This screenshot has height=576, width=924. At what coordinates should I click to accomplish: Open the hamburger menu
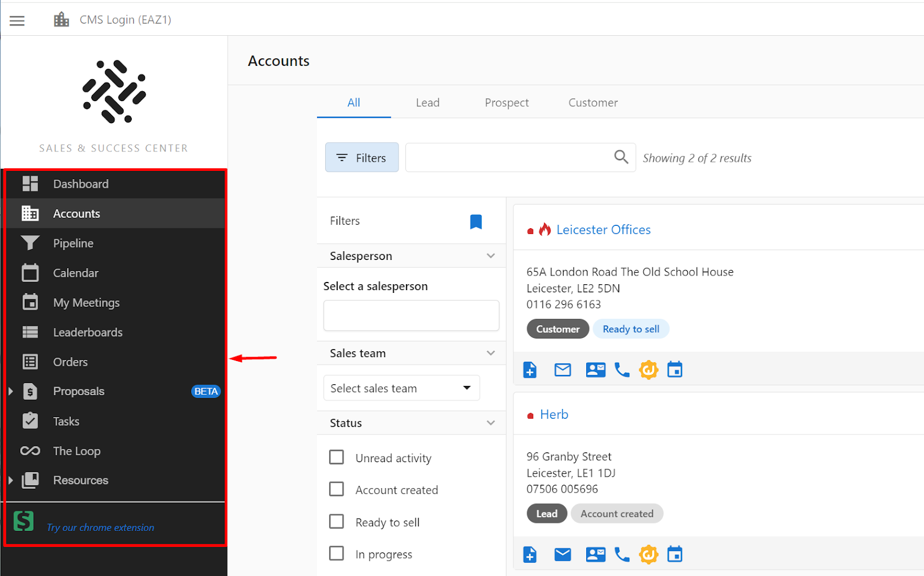(x=17, y=21)
